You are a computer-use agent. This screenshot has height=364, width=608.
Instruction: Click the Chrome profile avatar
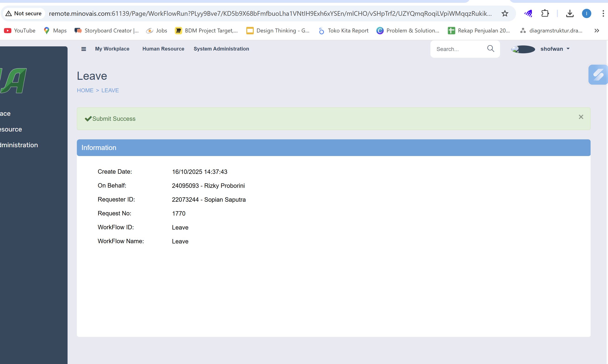point(586,13)
